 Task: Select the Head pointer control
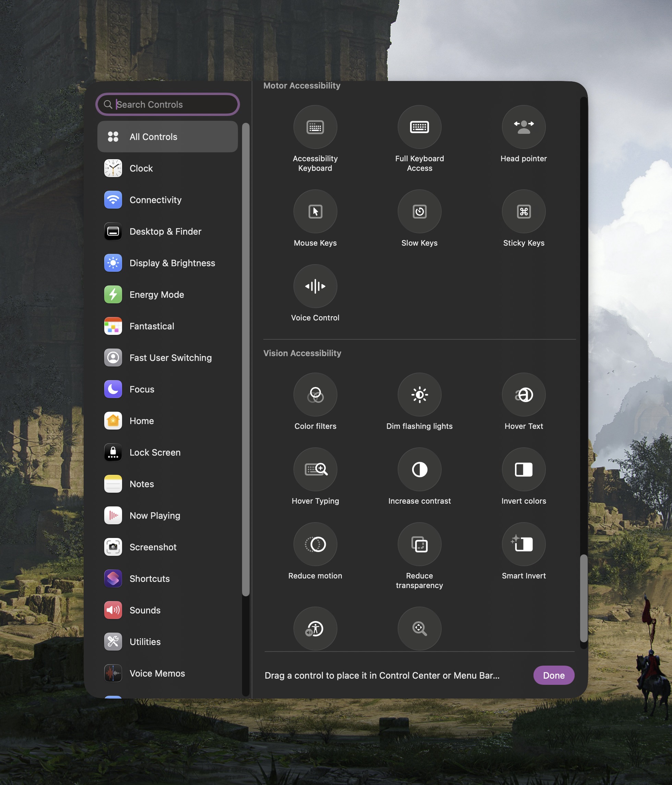[523, 127]
